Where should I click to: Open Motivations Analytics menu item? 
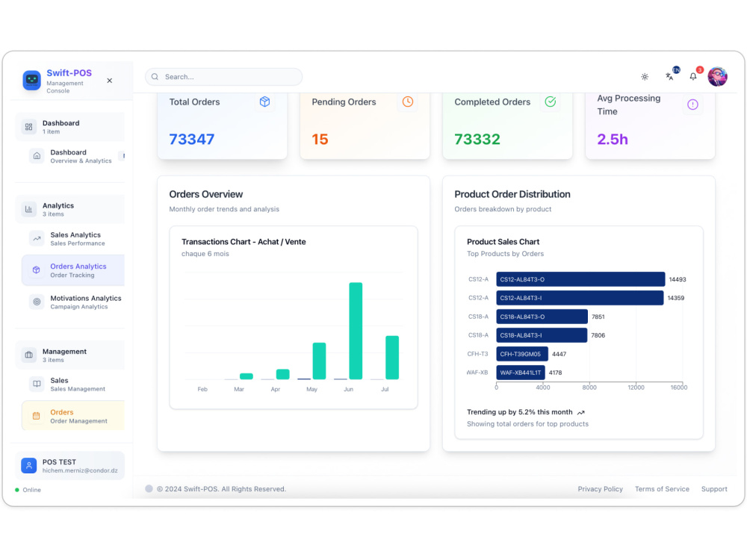[73, 302]
